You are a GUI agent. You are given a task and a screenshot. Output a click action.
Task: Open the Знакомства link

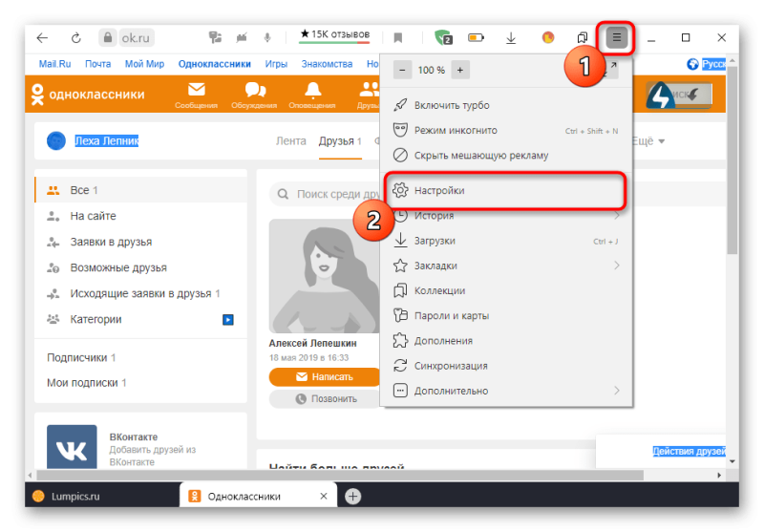click(x=327, y=64)
